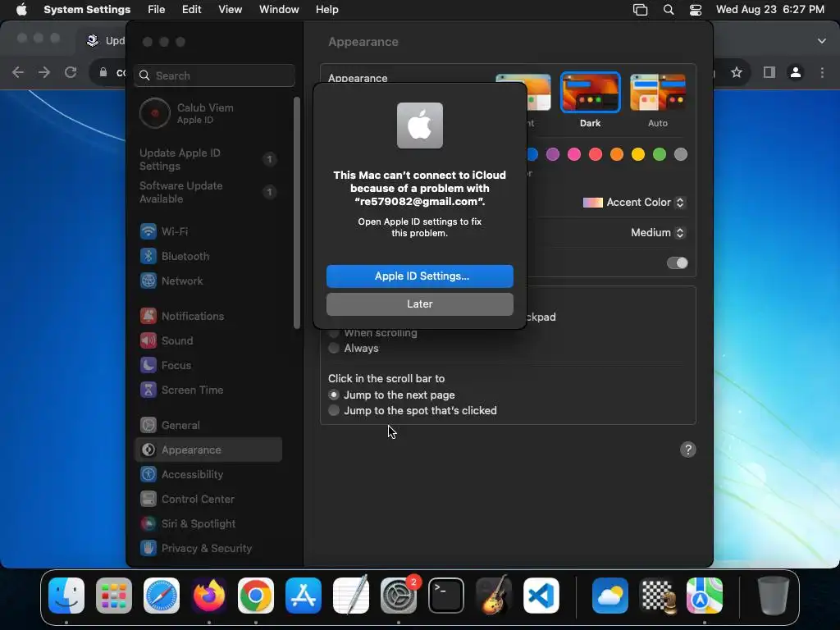
Task: Click Finder icon in the Dock
Action: coord(66,596)
